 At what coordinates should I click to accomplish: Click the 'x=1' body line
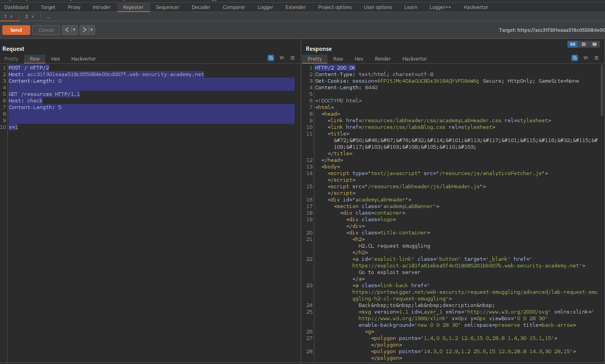tap(13, 127)
